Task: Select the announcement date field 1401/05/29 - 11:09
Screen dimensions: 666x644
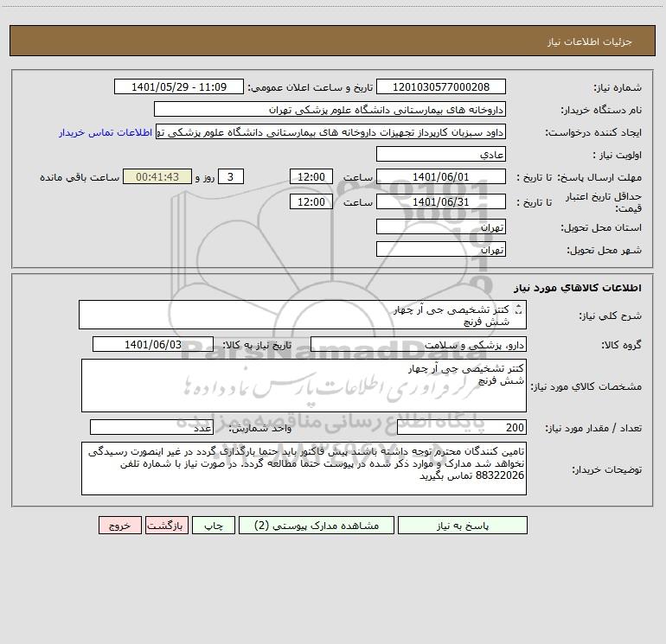Action: pyautogui.click(x=179, y=86)
